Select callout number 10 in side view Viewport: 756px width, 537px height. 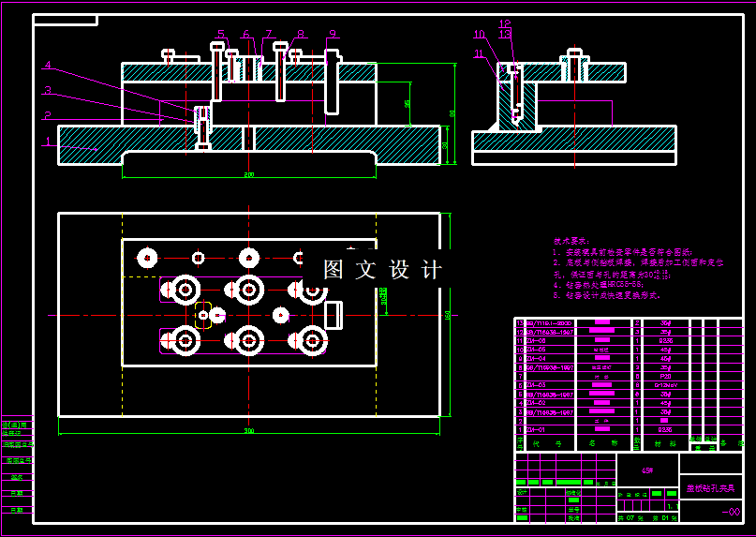[479, 35]
